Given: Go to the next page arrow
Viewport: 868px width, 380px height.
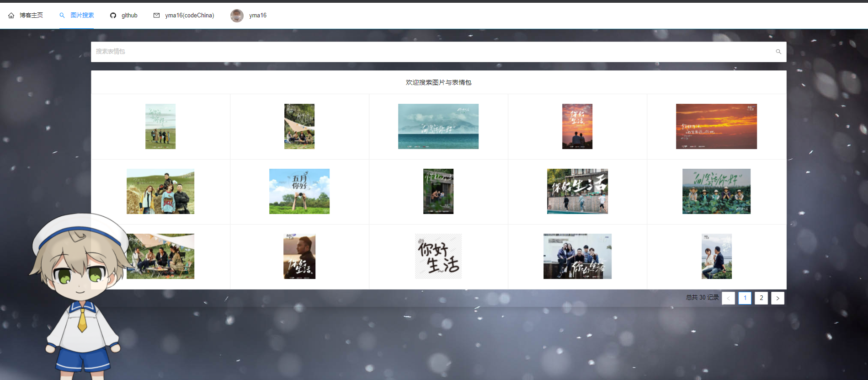Looking at the screenshot, I should (x=777, y=298).
